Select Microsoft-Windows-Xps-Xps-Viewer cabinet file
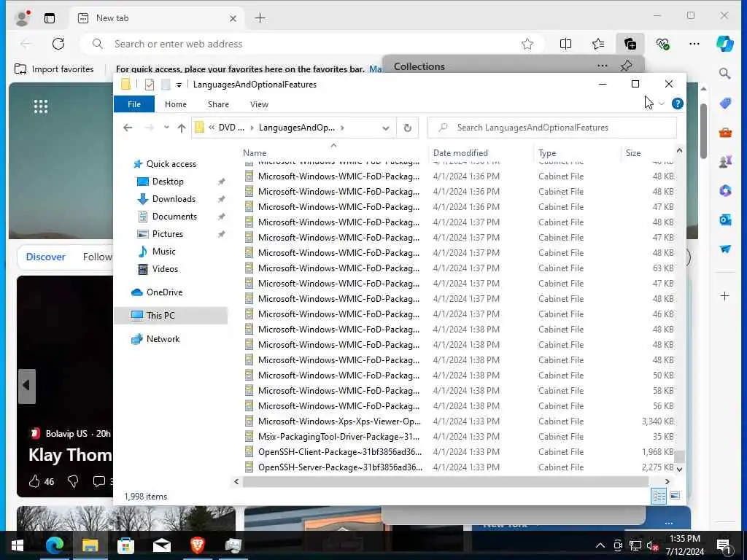 click(x=339, y=421)
